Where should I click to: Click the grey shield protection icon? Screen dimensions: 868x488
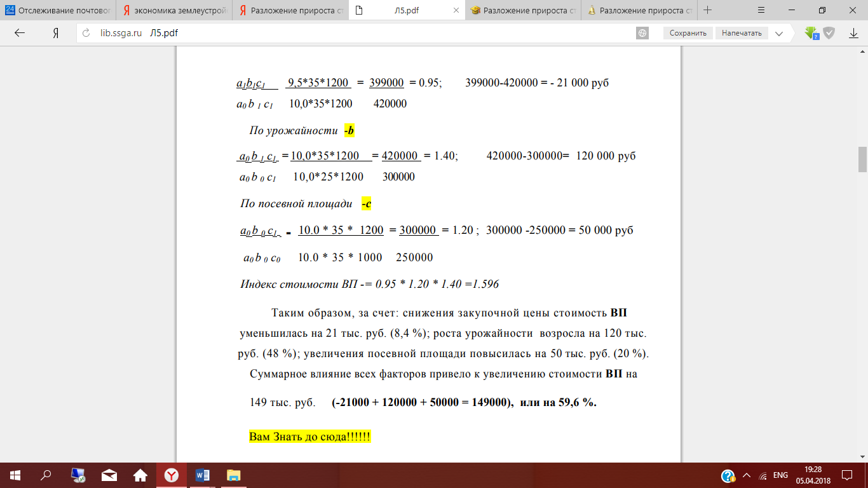(829, 33)
